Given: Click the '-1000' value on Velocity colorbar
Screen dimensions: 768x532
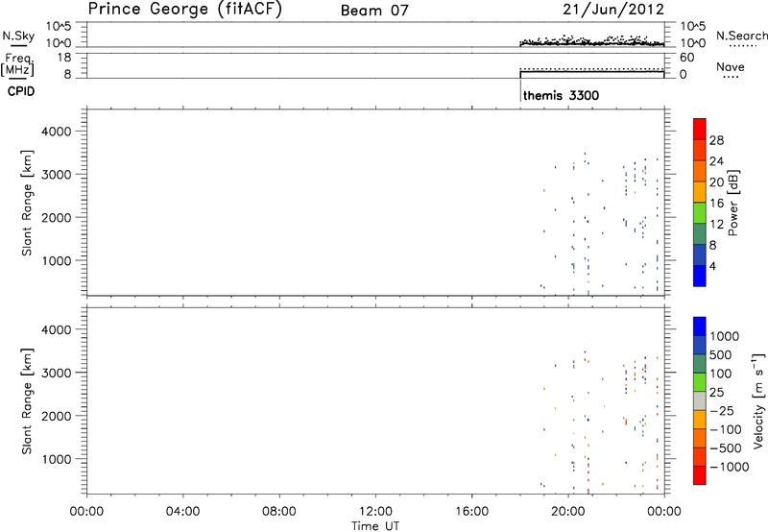Looking at the screenshot, I should coord(730,467).
